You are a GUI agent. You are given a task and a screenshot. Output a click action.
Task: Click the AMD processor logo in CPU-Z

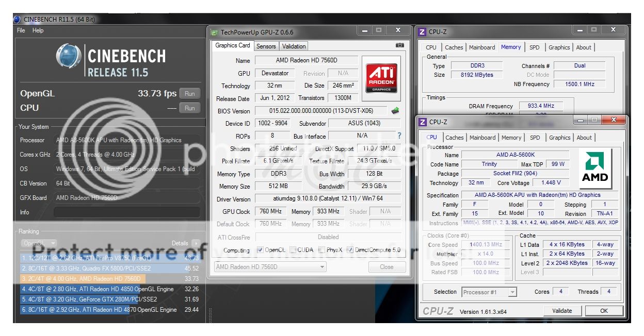tap(595, 169)
